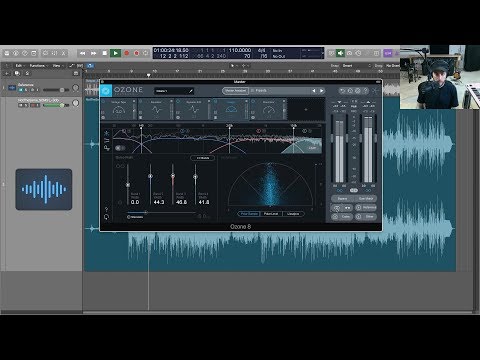Open the LCD display mode dropdown arrow

[x=322, y=53]
